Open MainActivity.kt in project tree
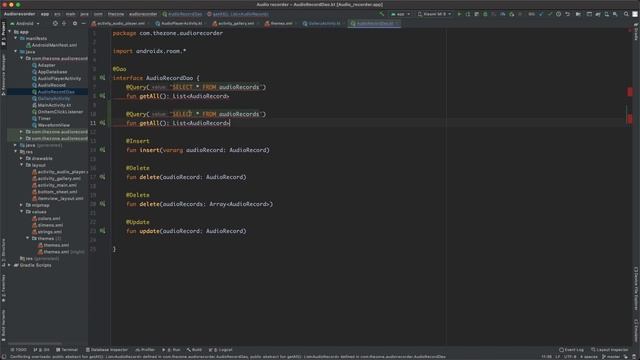 click(51, 105)
